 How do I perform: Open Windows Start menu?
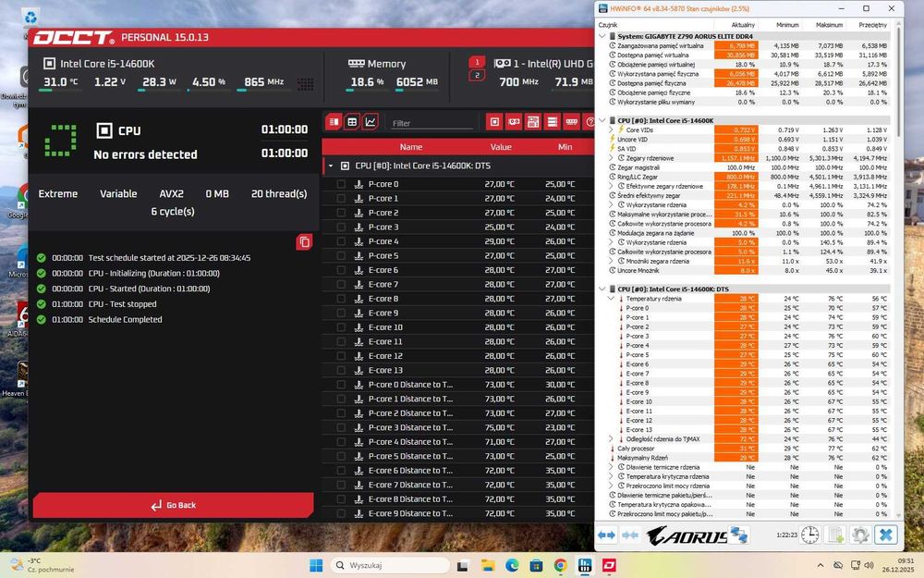pyautogui.click(x=316, y=566)
